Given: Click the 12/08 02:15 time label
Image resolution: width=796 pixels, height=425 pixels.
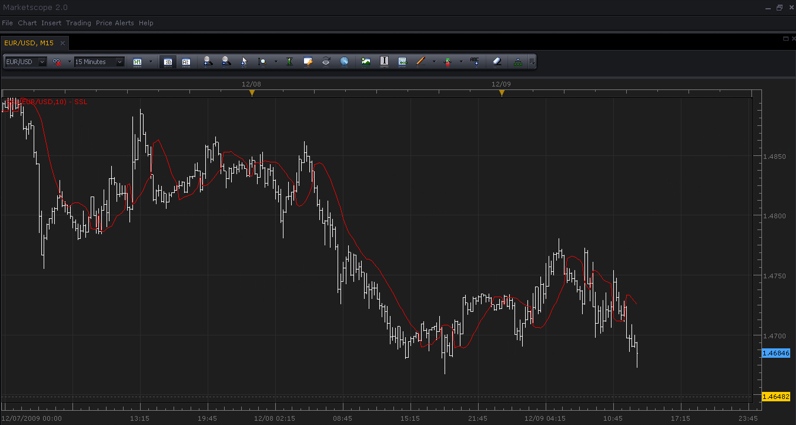Looking at the screenshot, I should (x=275, y=419).
